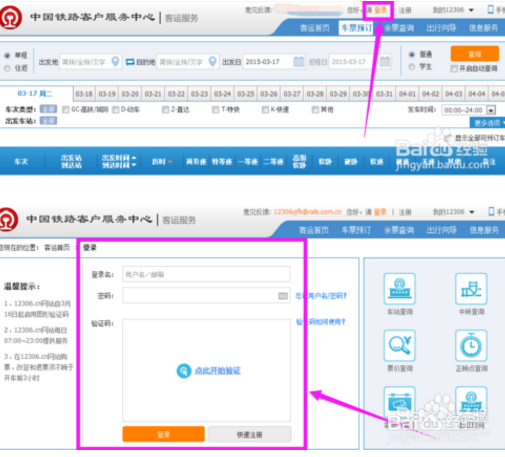Select 往返 round-trip radio button

pyautogui.click(x=7, y=68)
